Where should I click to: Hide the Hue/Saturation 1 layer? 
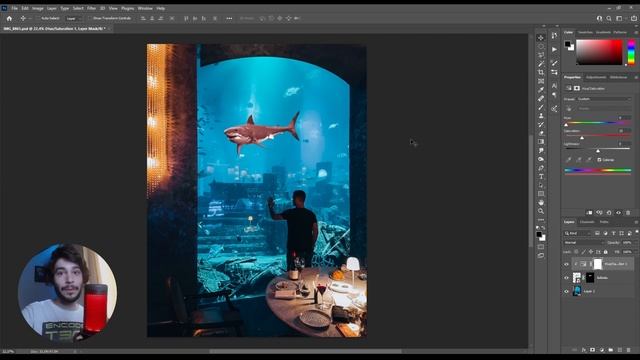click(566, 264)
